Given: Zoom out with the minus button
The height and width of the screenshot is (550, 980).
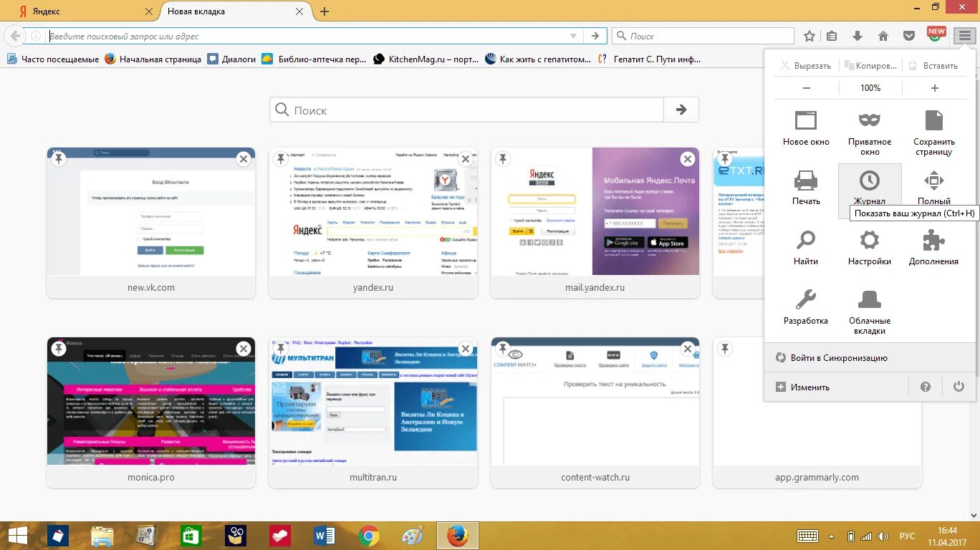Looking at the screenshot, I should 807,88.
